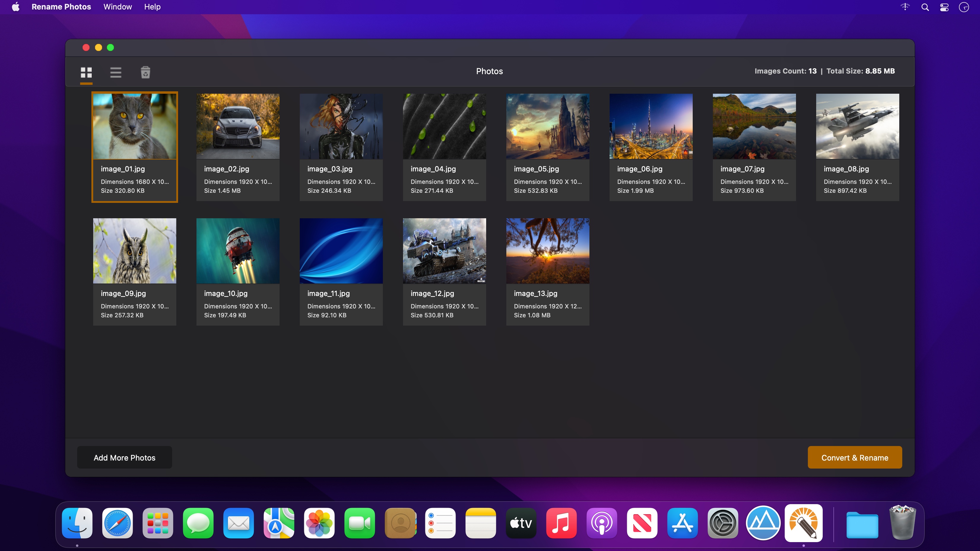This screenshot has width=980, height=551.
Task: Switch to list view layout
Action: tap(116, 72)
